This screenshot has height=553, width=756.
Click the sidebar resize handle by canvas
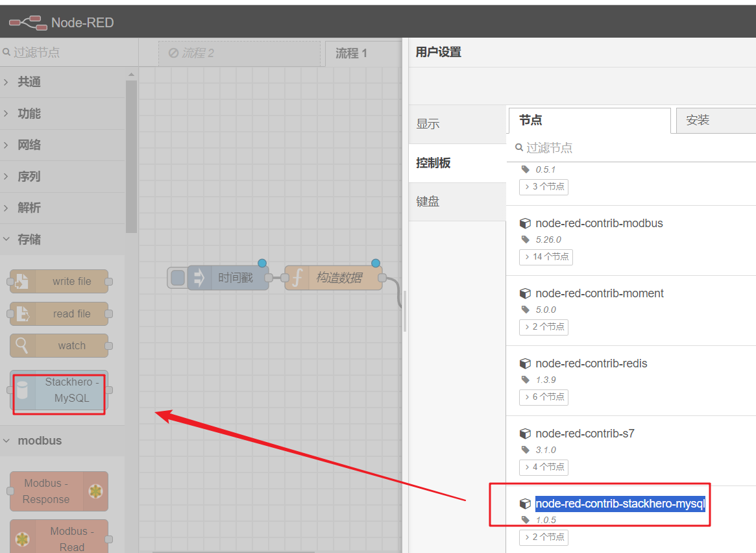[x=404, y=311]
